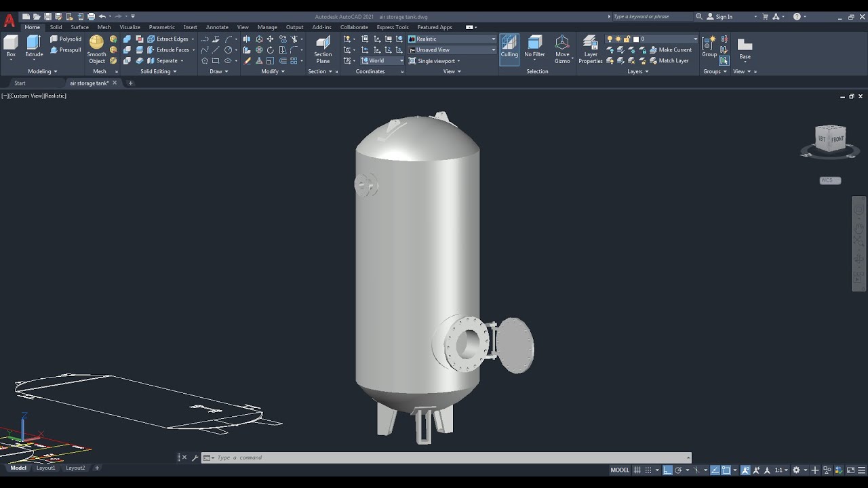Expand the Layers panel dropdown
The width and height of the screenshot is (868, 488).
click(638, 71)
